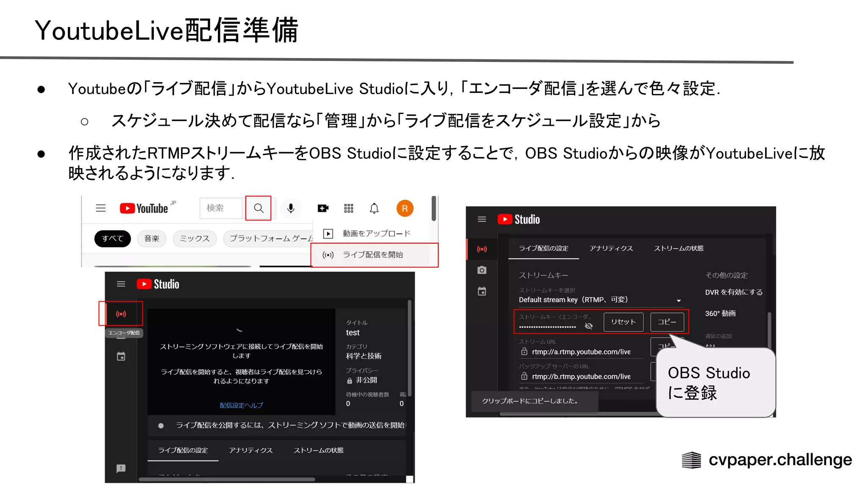Click the clipboard copied toast notification
This screenshot has height=488, width=868.
pos(535,401)
